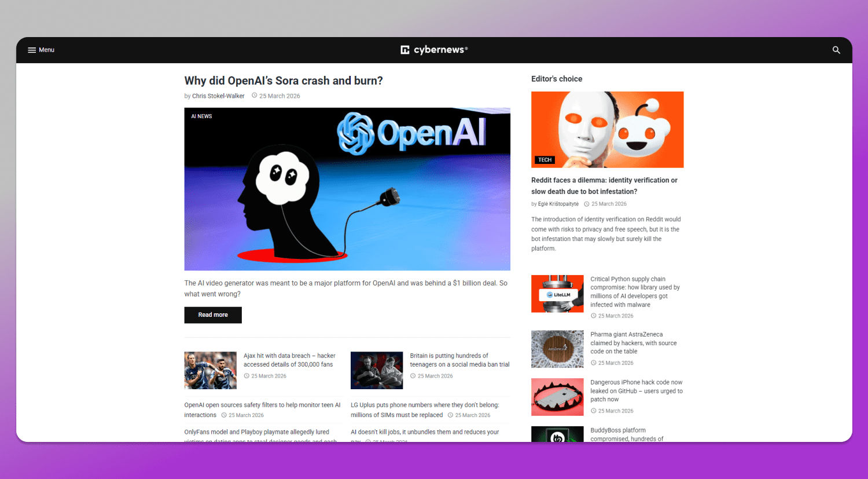Open OpenAI safety filters article

262,410
